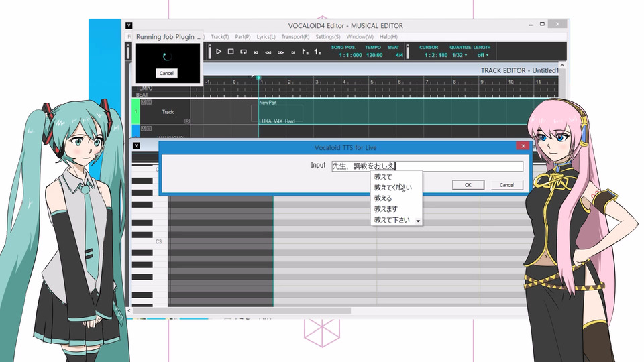Click the C3 piano key
644x362 pixels.
pyautogui.click(x=150, y=242)
